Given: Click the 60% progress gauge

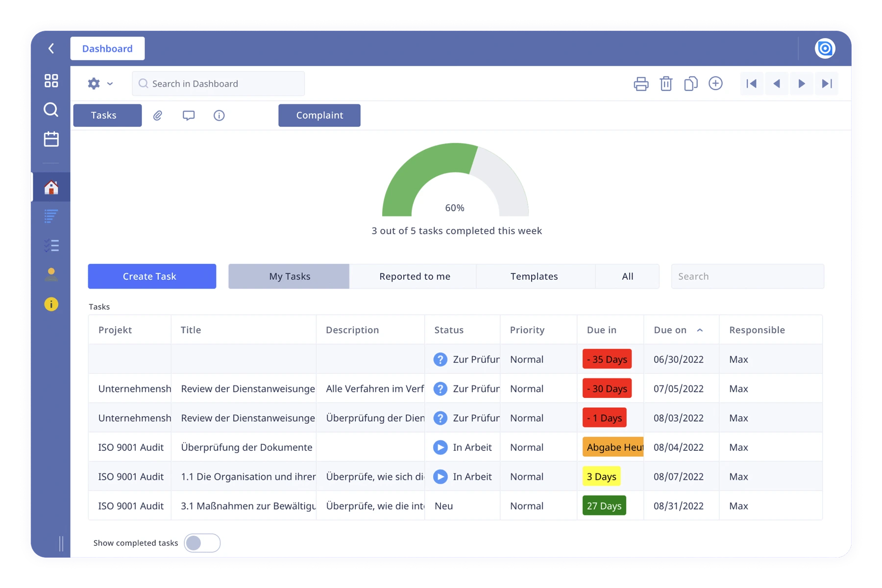Looking at the screenshot, I should [455, 180].
